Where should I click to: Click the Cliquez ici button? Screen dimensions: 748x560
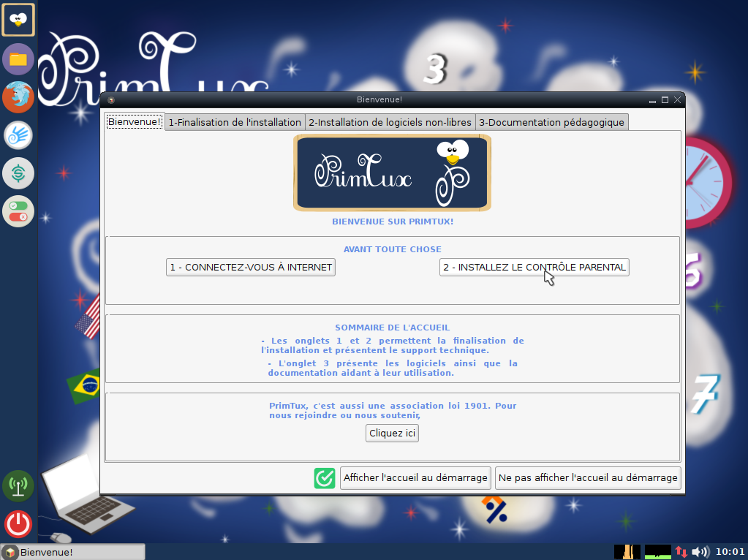click(392, 433)
